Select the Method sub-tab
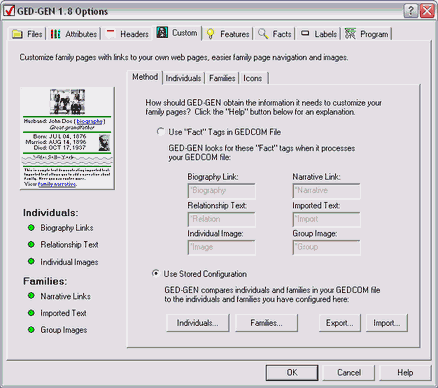This screenshot has height=388, width=438. click(x=145, y=77)
